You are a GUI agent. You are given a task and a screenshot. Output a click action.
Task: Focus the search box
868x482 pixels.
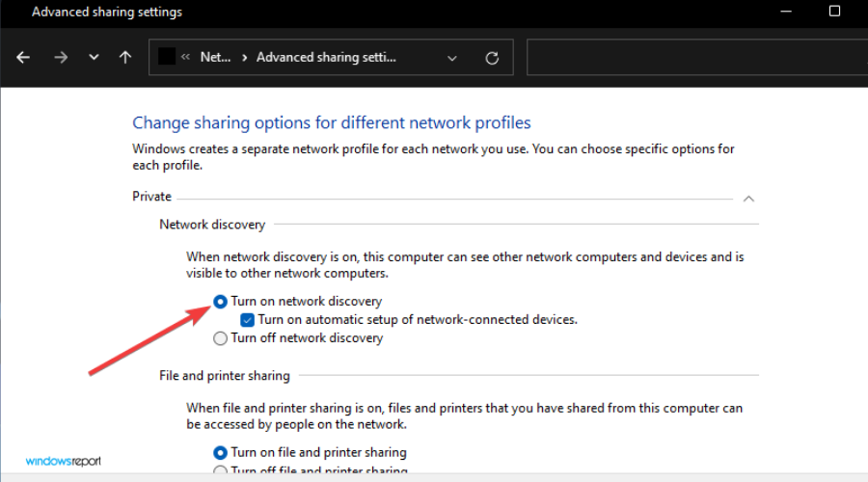[x=697, y=57]
